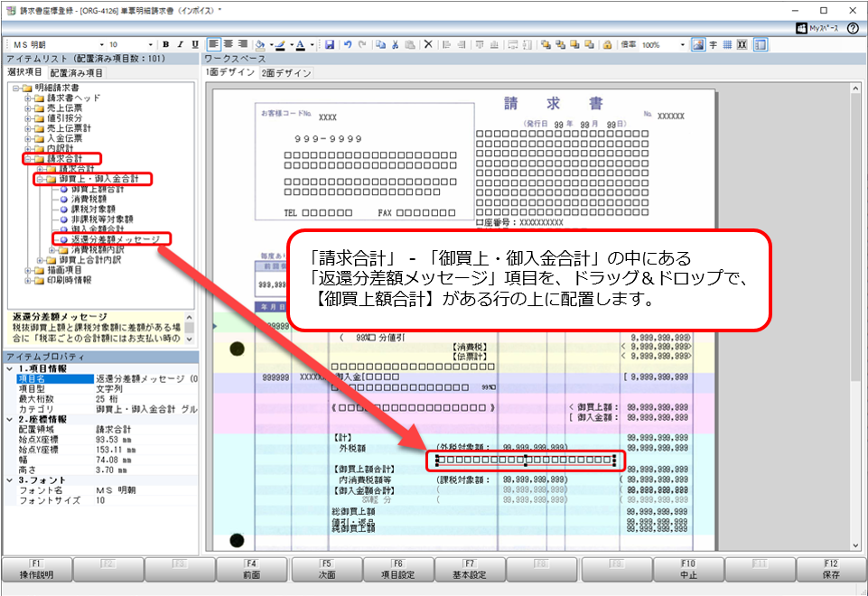Viewport: 868px width, 596px height.
Task: Undo the last action
Action: [348, 45]
